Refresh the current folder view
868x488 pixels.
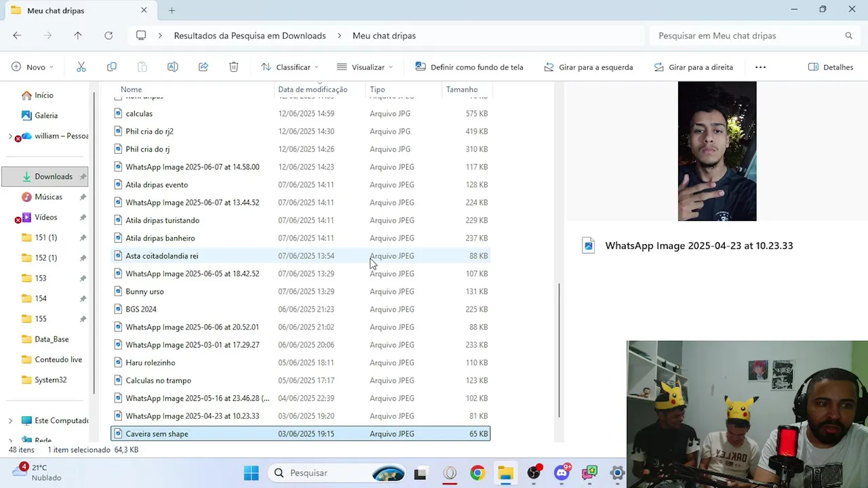[x=108, y=35]
